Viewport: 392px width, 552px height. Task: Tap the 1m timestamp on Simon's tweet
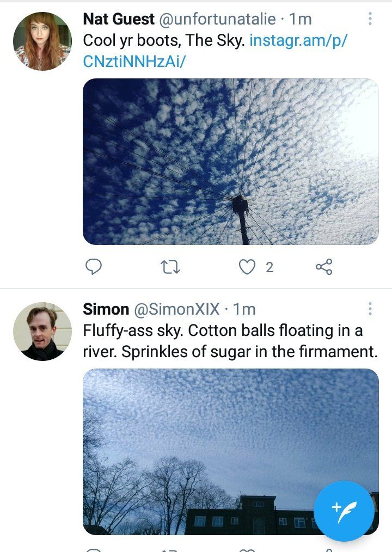(244, 309)
